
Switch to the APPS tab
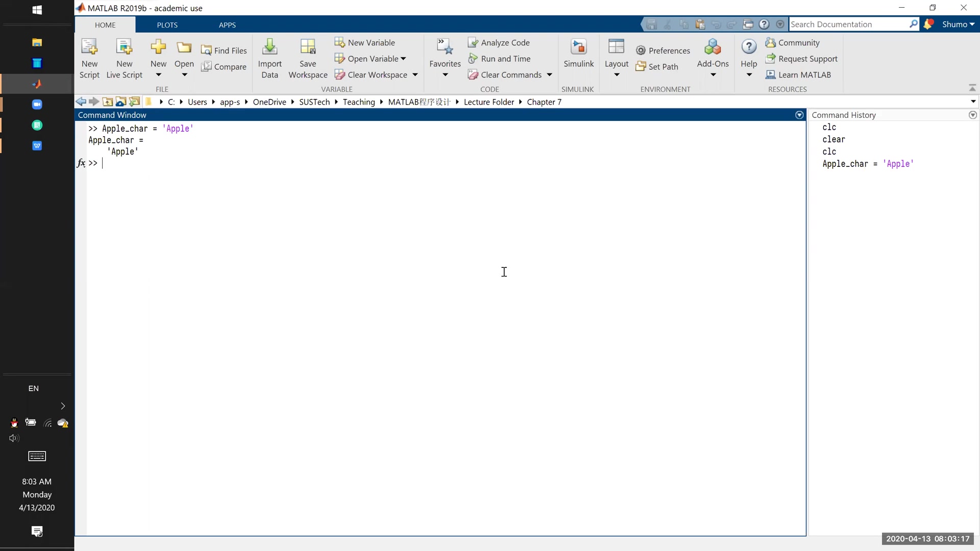[x=227, y=25]
